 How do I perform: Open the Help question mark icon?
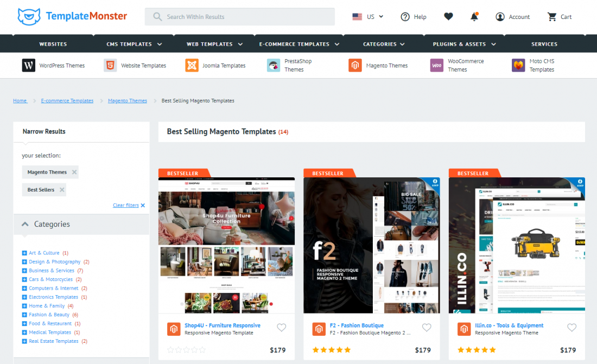405,17
